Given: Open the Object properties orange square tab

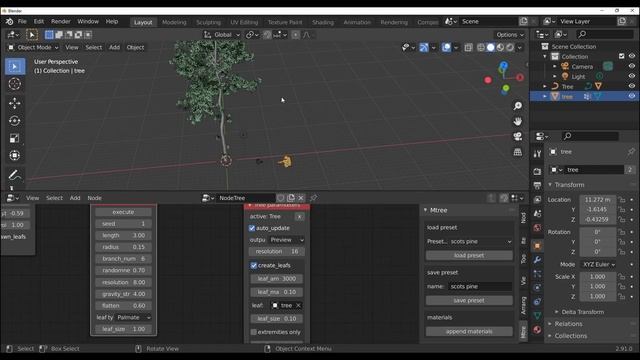Looking at the screenshot, I should click(x=537, y=246).
